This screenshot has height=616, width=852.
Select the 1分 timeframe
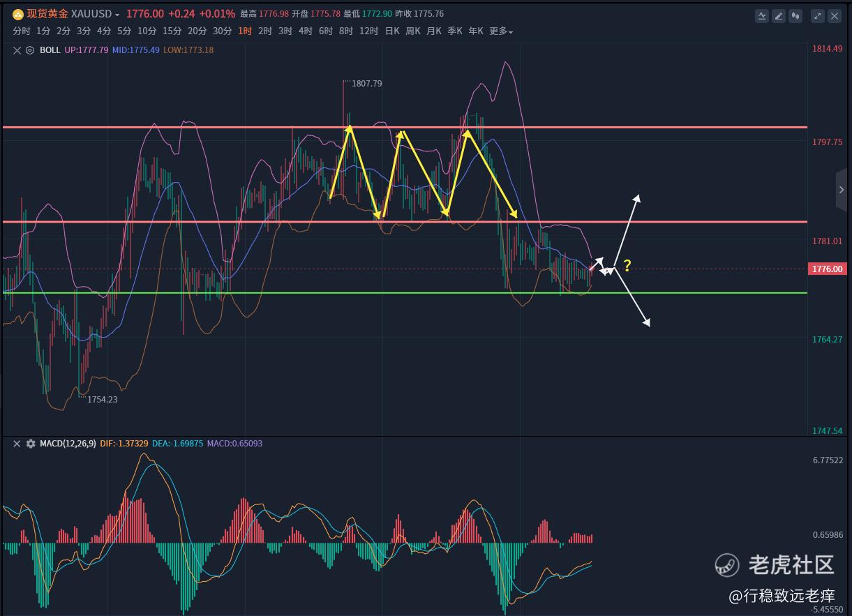tap(43, 31)
